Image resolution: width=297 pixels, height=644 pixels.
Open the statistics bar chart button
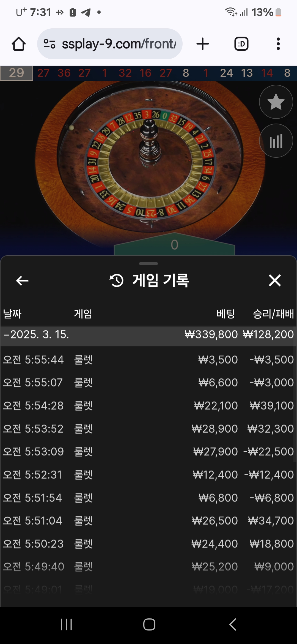276,141
